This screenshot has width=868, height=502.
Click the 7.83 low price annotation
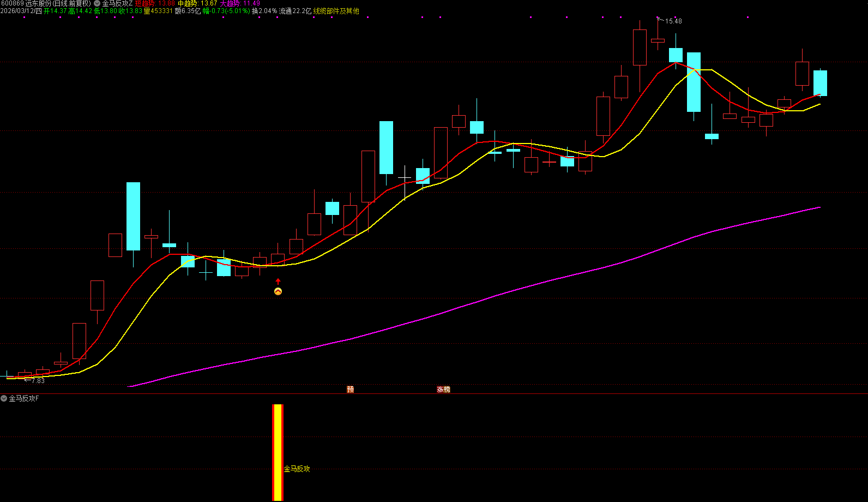38,381
